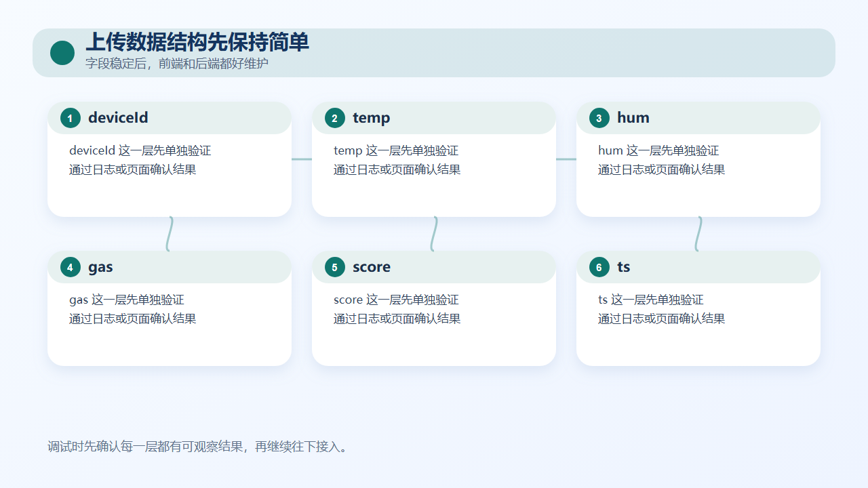Select the score card heading
The width and height of the screenshot is (868, 488).
pyautogui.click(x=372, y=267)
